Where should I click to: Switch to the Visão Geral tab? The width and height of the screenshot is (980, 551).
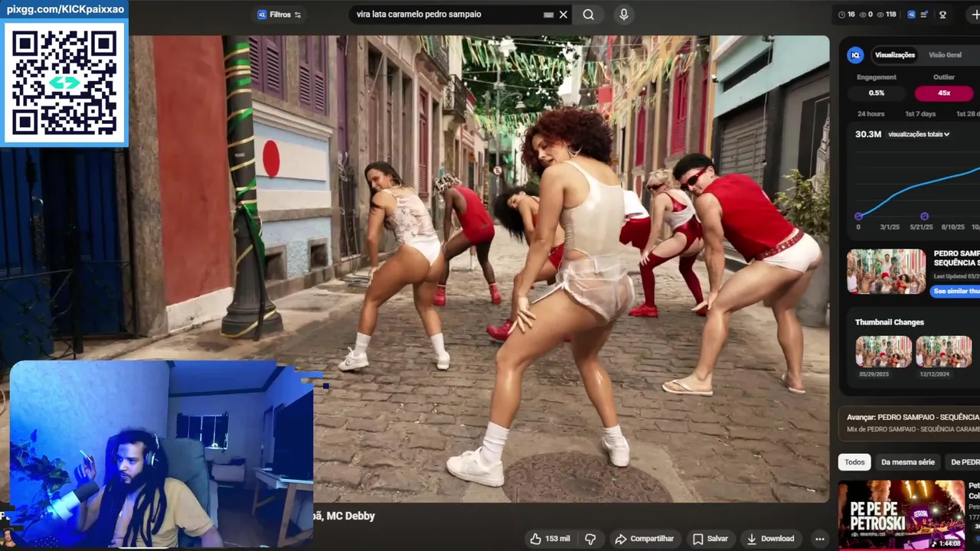tap(945, 55)
